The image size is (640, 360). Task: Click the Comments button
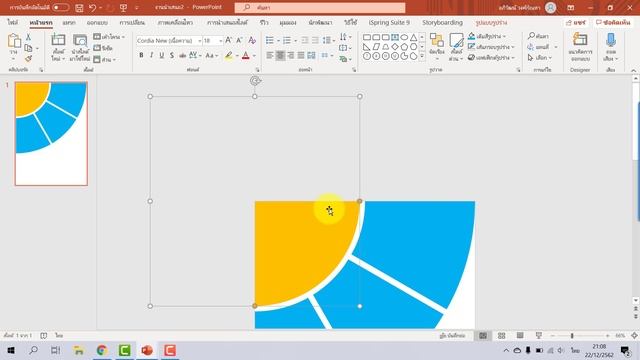click(613, 23)
